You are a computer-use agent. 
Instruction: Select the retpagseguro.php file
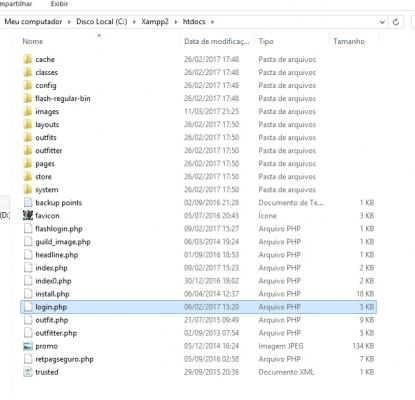click(x=198, y=359)
